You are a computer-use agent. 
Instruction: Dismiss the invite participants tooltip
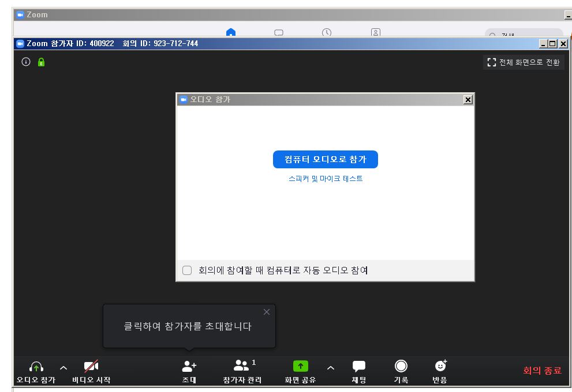coord(267,312)
